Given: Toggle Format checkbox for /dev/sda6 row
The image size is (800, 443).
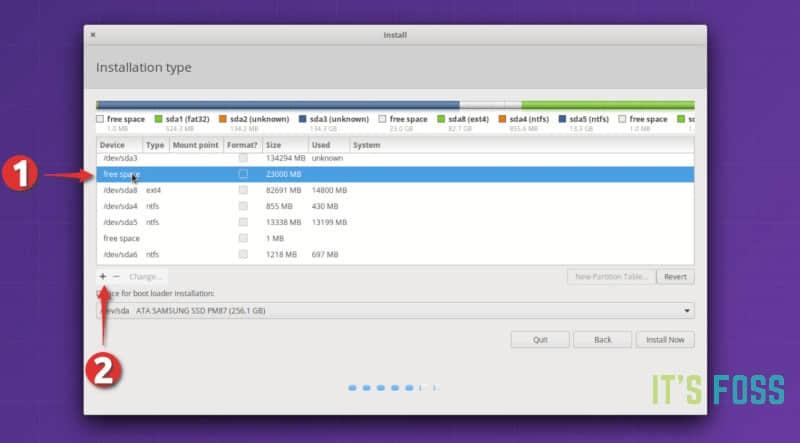Looking at the screenshot, I should click(243, 255).
